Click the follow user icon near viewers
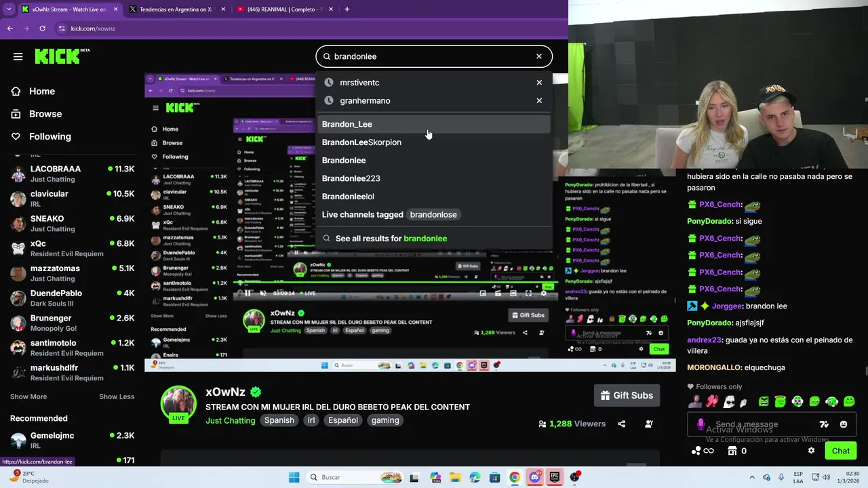 [649, 424]
